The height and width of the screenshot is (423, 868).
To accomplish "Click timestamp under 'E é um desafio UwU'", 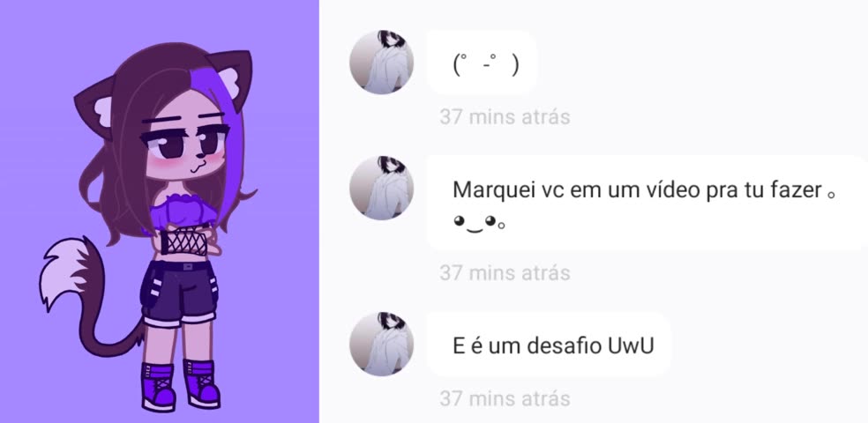I will coord(505,398).
